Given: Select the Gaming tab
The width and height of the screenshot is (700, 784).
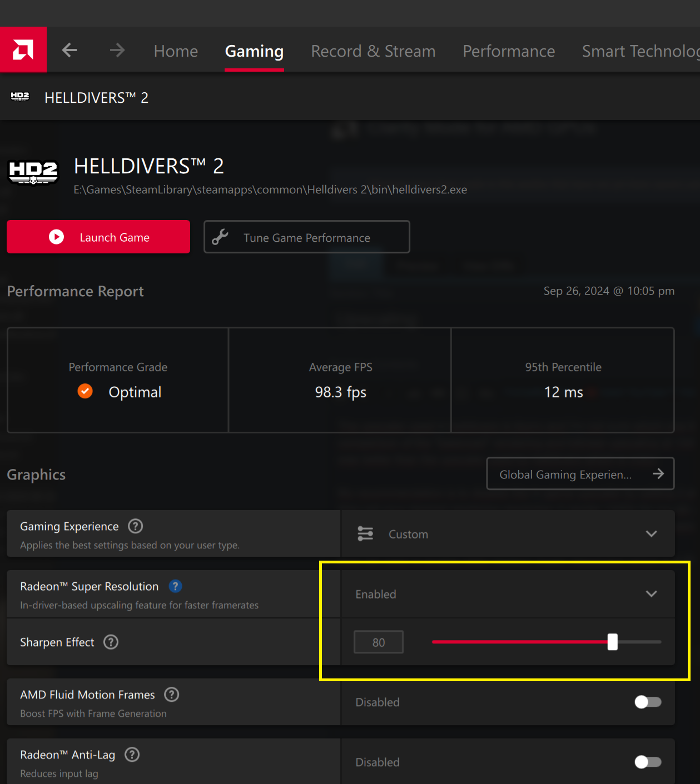Looking at the screenshot, I should coord(254,51).
